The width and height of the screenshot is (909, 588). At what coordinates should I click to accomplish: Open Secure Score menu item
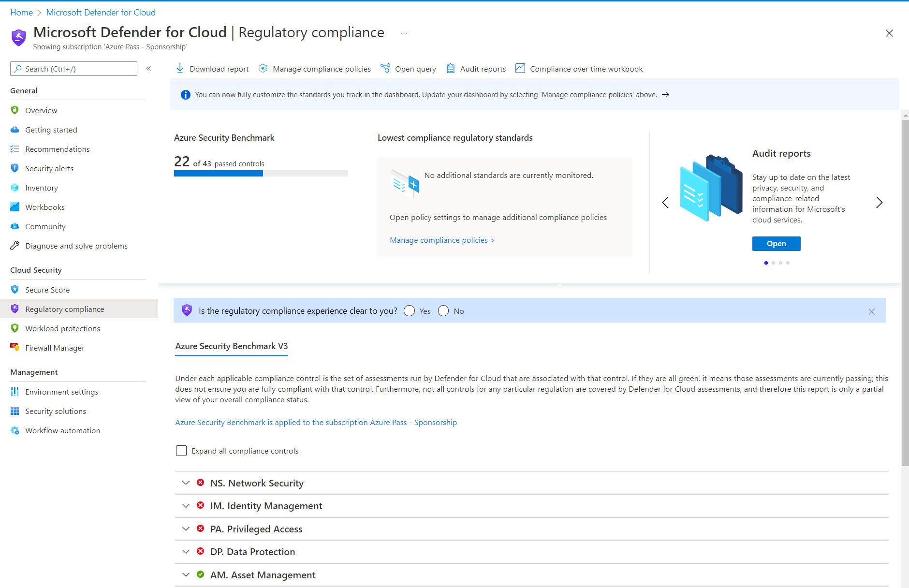[x=79, y=290]
